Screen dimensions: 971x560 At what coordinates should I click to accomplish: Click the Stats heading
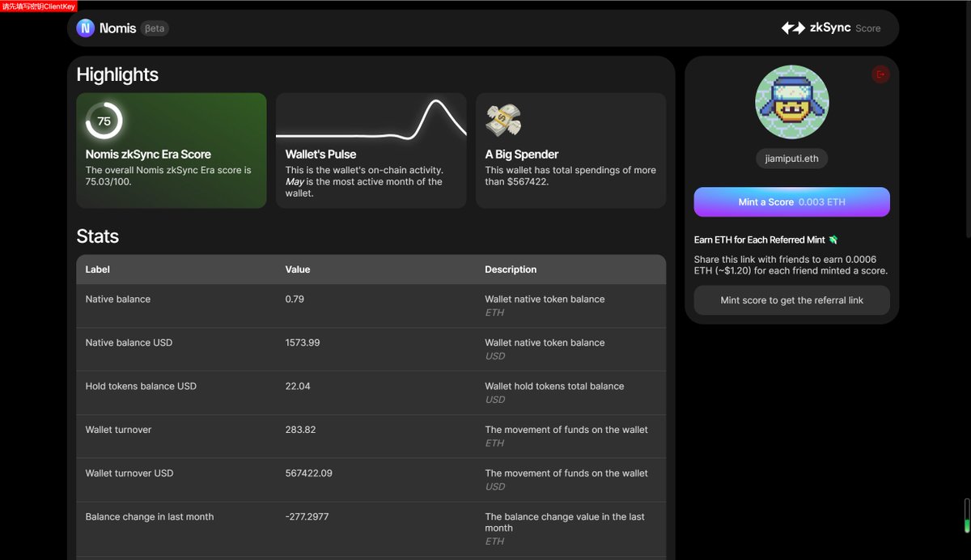pos(97,237)
